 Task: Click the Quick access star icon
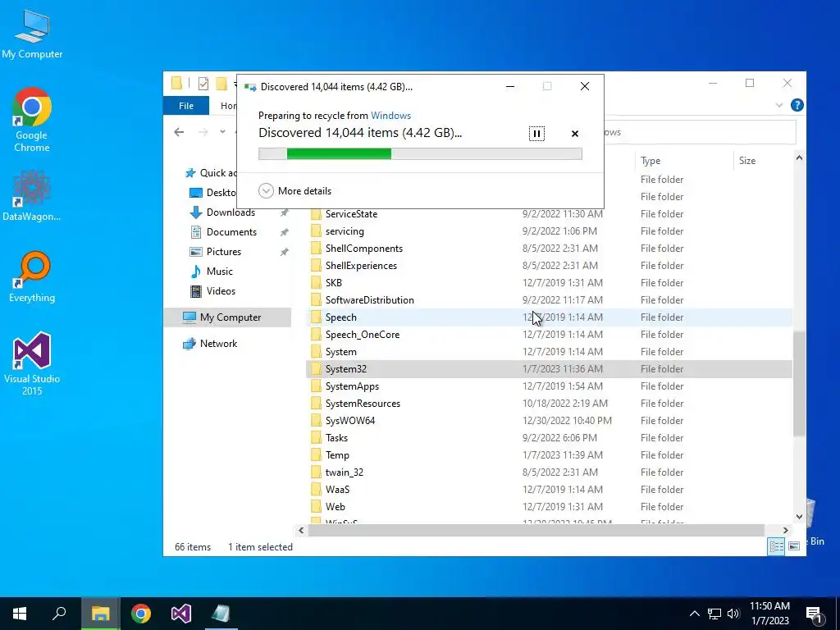click(189, 173)
